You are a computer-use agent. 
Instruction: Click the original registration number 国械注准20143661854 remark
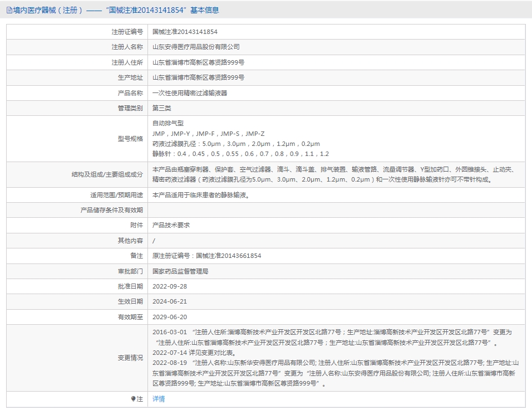coord(206,256)
